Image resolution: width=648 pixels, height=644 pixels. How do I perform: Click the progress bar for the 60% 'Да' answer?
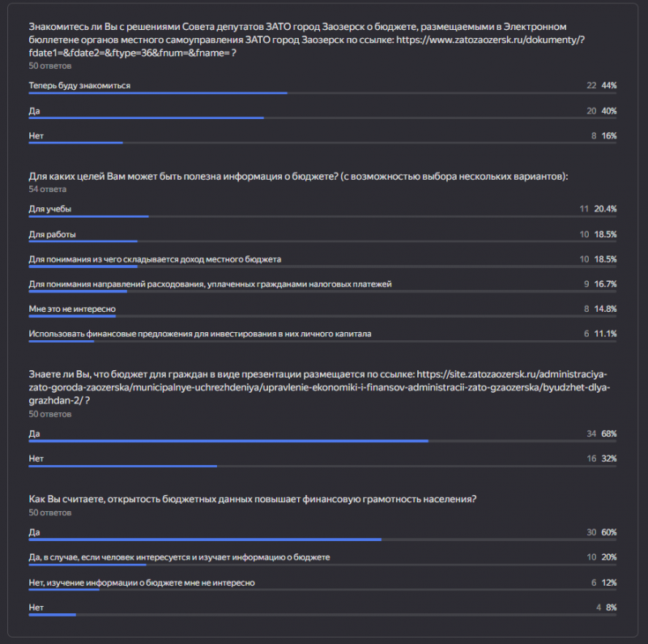(x=205, y=540)
